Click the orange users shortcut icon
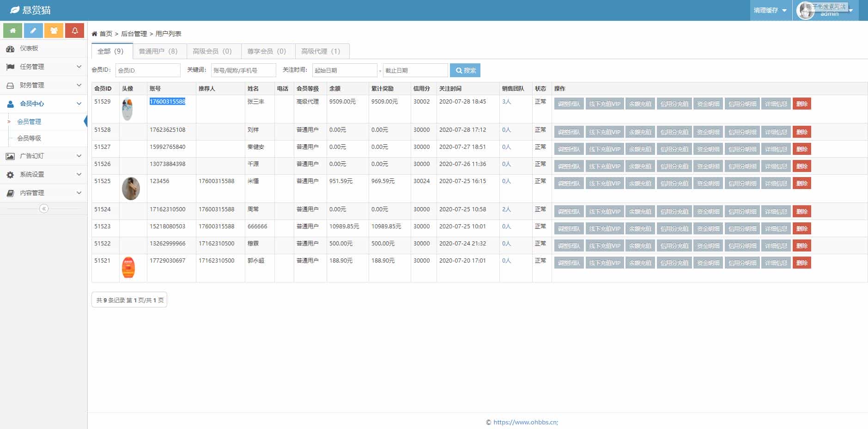The height and width of the screenshot is (429, 868). point(54,31)
